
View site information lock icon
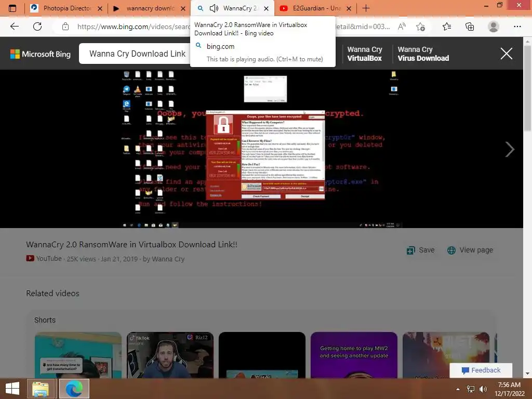point(65,26)
